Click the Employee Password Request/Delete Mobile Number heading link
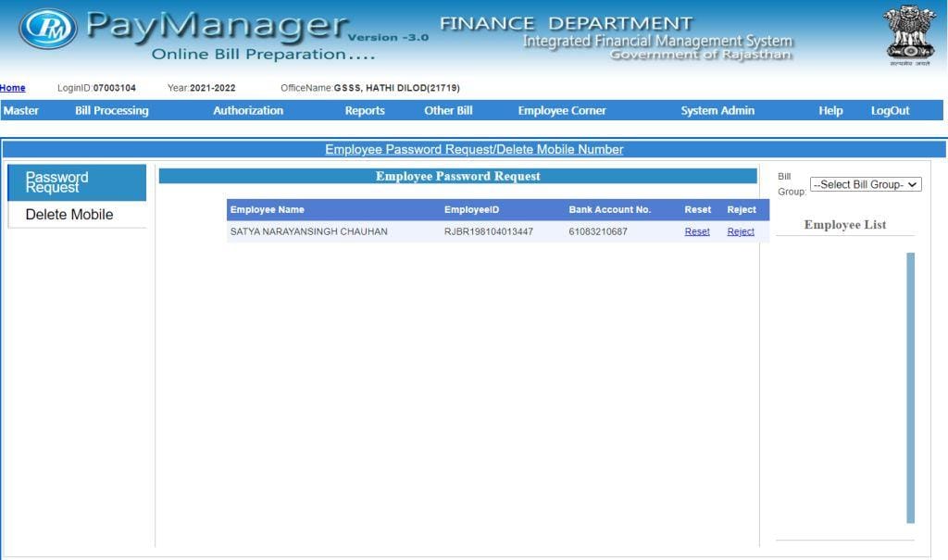 click(474, 149)
